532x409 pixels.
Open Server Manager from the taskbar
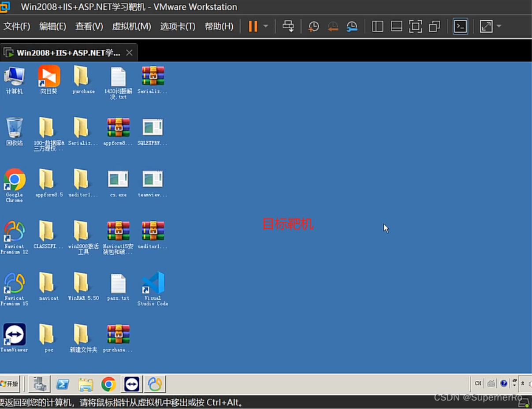39,384
